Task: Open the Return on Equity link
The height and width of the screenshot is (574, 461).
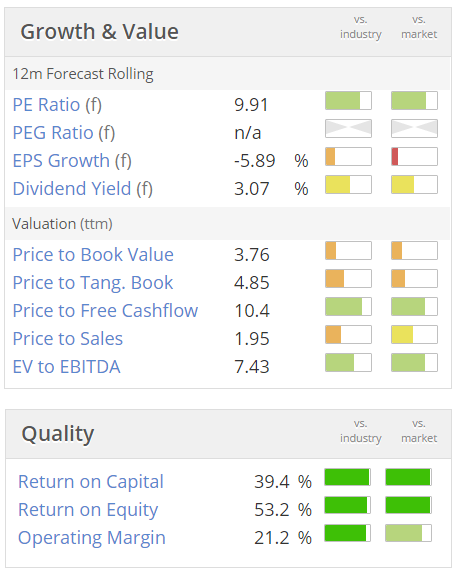Action: click(88, 510)
